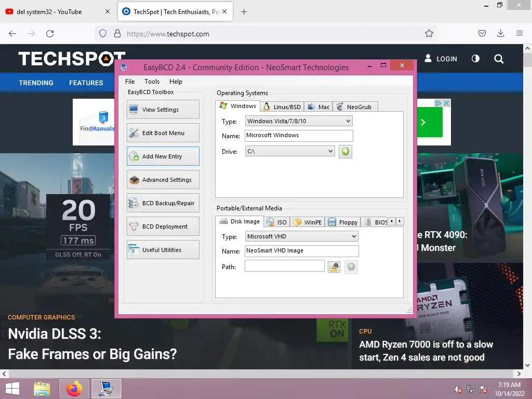
Task: Reload the TechSpot page
Action: pos(50,34)
